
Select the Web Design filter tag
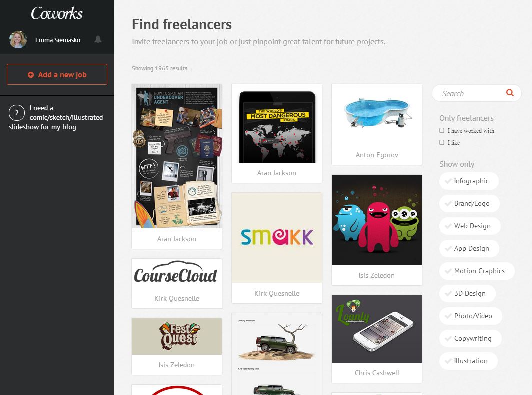(470, 226)
